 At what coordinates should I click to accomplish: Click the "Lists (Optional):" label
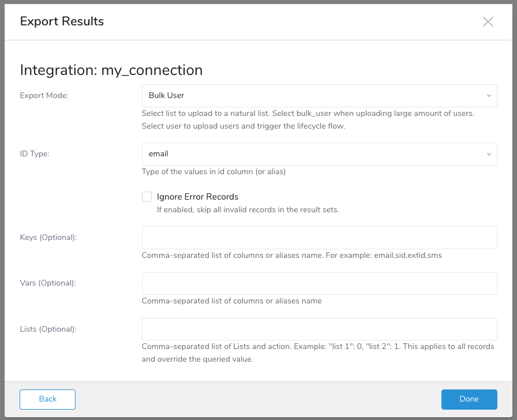(x=48, y=329)
